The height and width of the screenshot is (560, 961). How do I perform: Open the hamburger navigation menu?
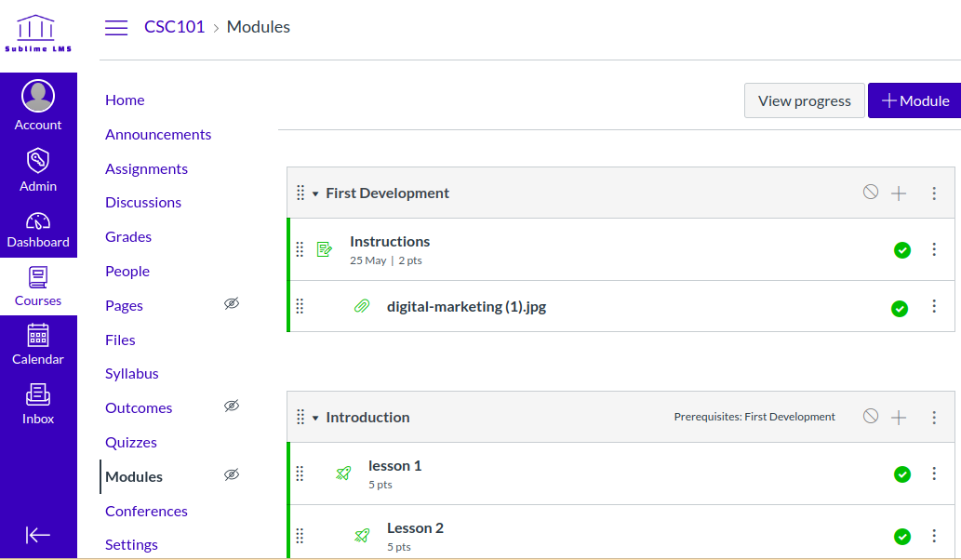[116, 28]
